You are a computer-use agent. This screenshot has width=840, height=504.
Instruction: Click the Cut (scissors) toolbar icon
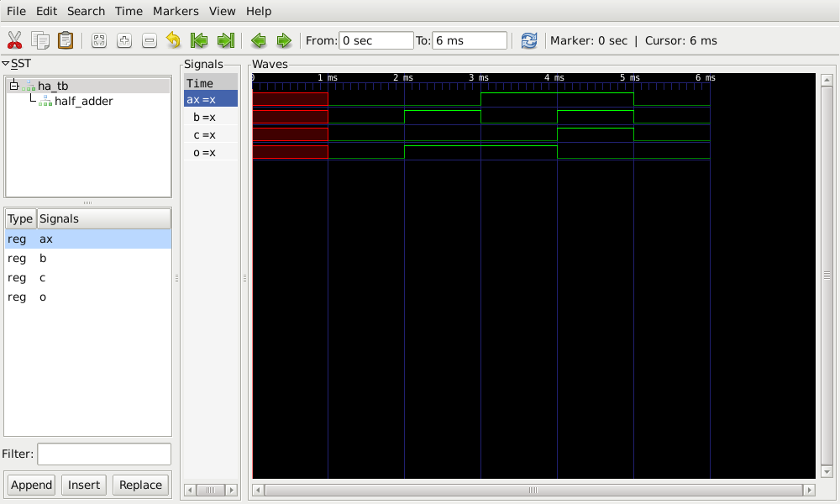point(14,40)
